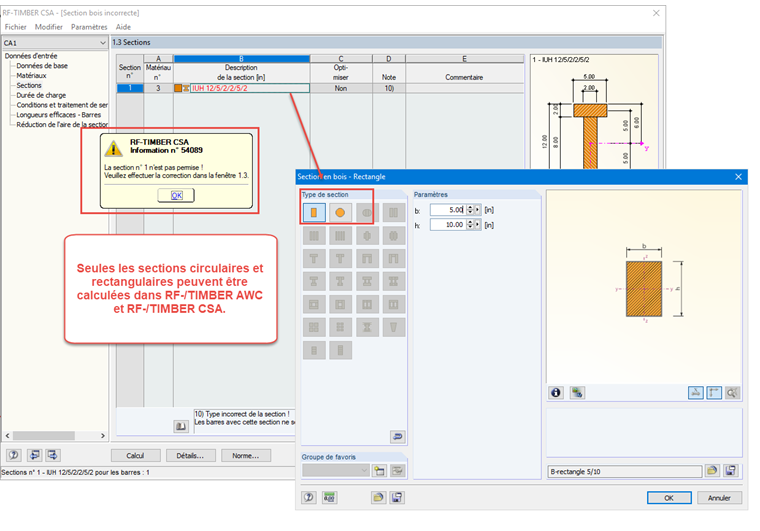Click save floppy icon at dialog bottom
This screenshot has height=531, width=760.
click(397, 497)
